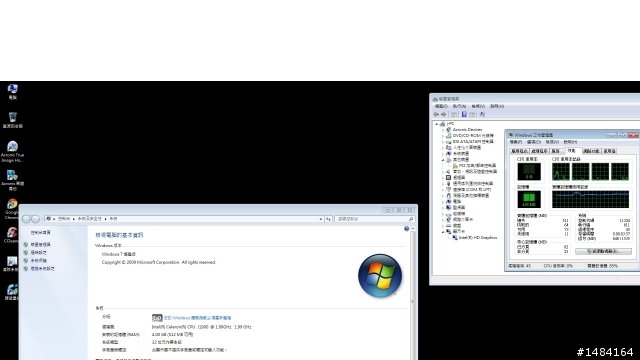The width and height of the screenshot is (640, 360).
Task: Click the Back button in the System window
Action: (x=26, y=219)
